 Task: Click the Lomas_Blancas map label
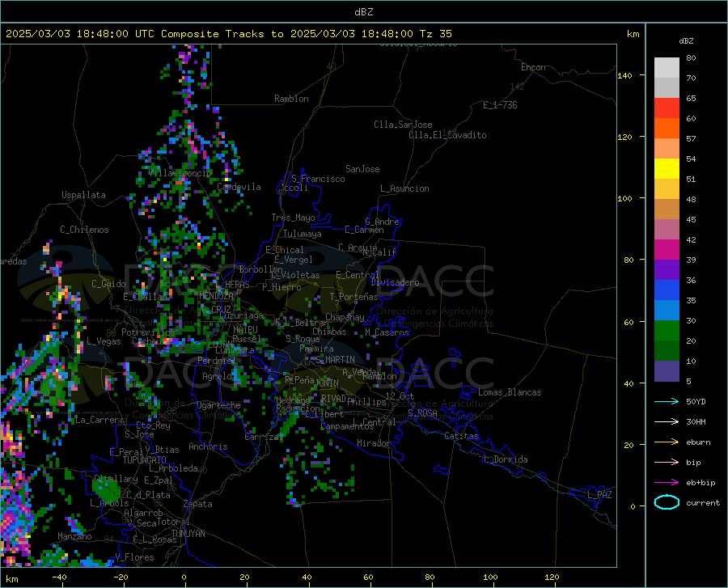tap(510, 392)
